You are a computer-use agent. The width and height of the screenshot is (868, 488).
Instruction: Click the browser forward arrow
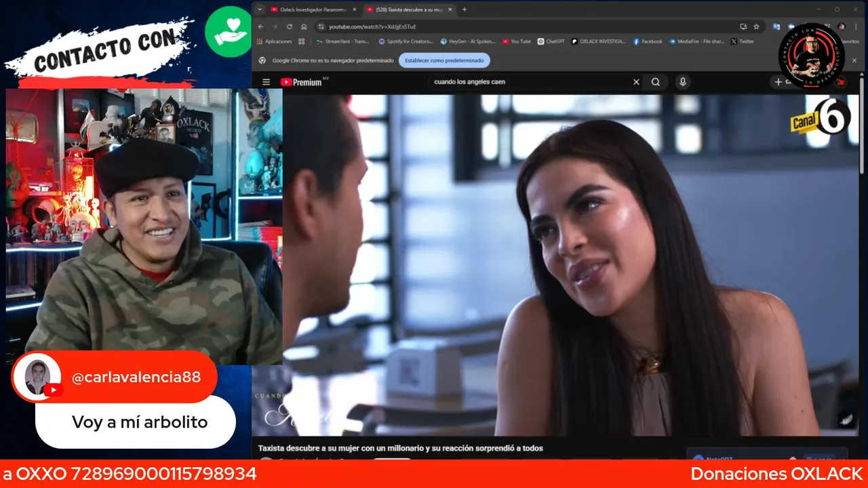coord(275,26)
